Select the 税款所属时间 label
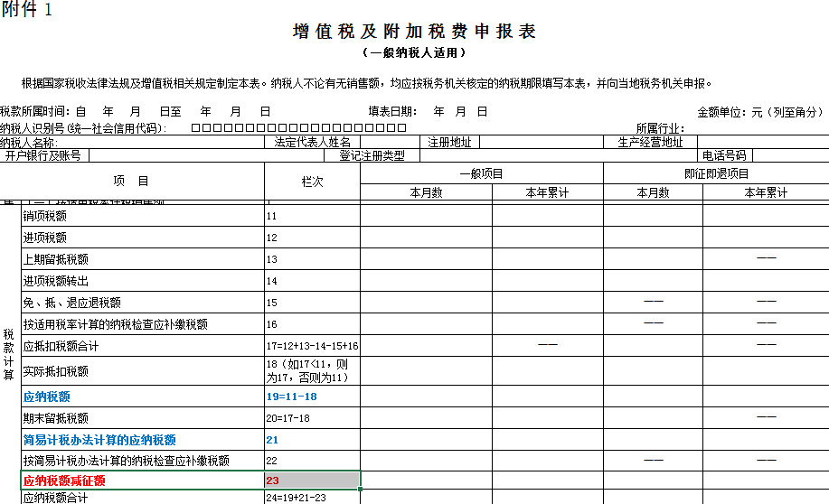 click(35, 111)
